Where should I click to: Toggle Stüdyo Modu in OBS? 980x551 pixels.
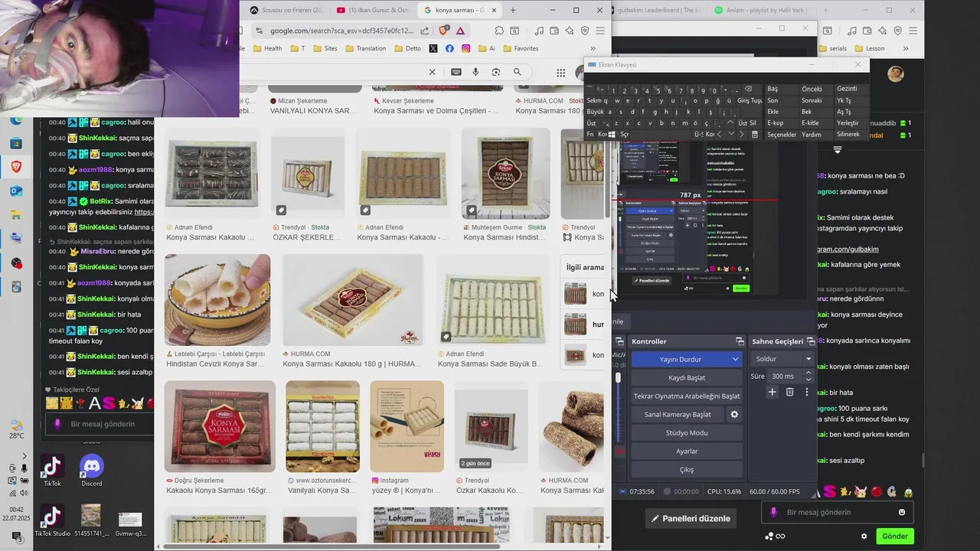click(x=686, y=432)
